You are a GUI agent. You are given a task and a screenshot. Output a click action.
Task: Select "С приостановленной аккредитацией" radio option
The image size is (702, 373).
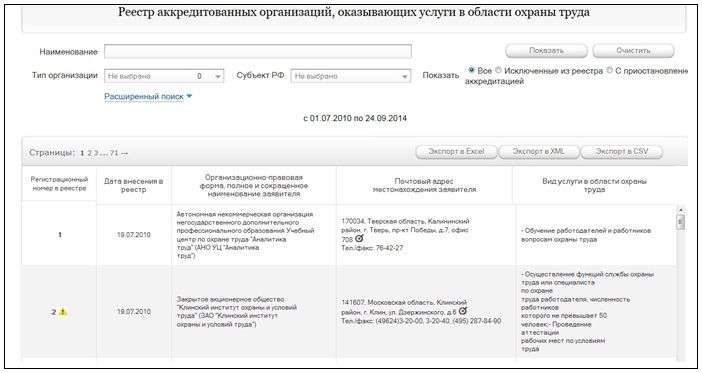tap(609, 70)
